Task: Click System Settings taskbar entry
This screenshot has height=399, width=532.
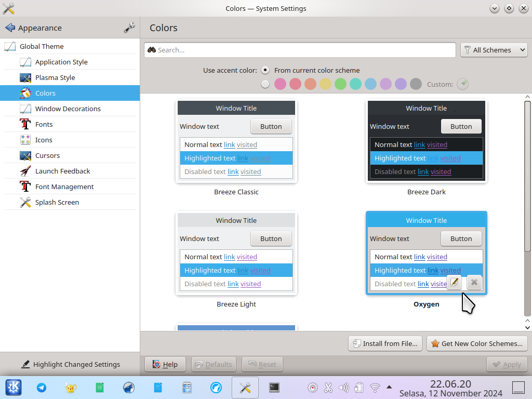Action: coord(245,388)
